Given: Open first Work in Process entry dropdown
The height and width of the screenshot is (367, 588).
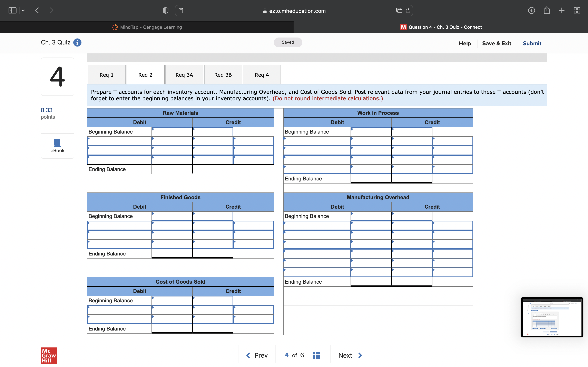Looking at the screenshot, I should pyautogui.click(x=317, y=141).
